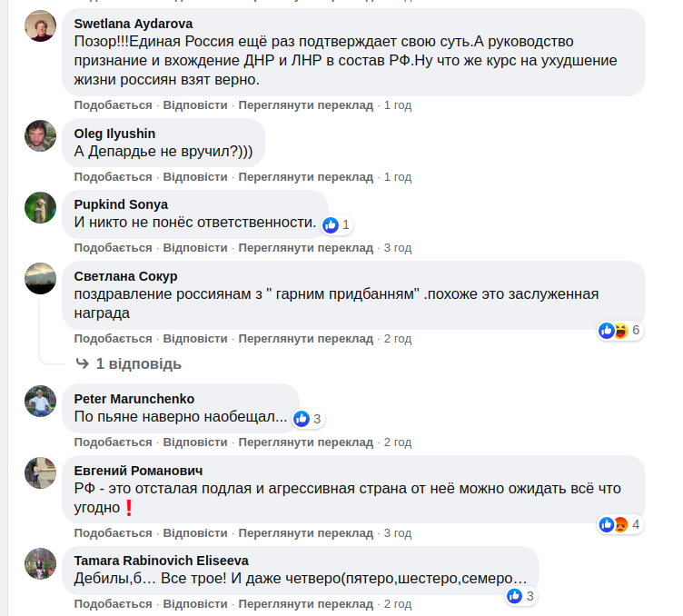Screen dimensions: 683x616
Task: Open Tamara Rabinovich Eliseeva's avatar
Action: (x=40, y=563)
